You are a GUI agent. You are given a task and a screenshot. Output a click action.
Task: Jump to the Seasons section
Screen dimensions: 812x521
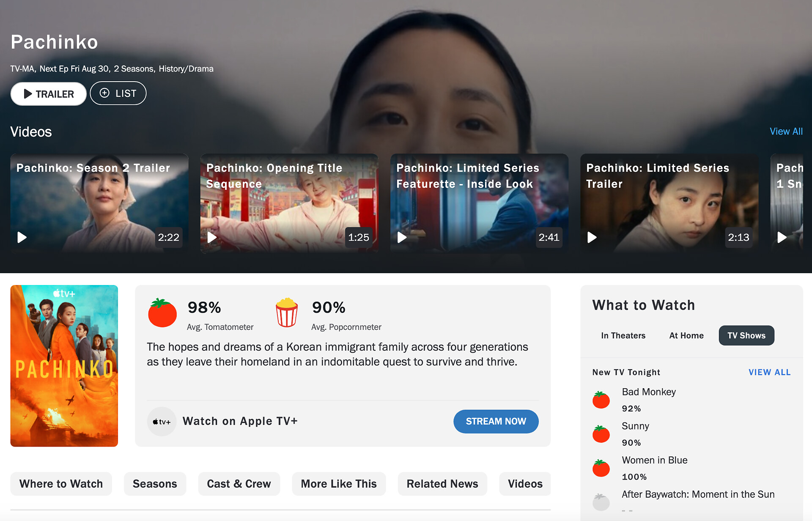[x=155, y=484]
